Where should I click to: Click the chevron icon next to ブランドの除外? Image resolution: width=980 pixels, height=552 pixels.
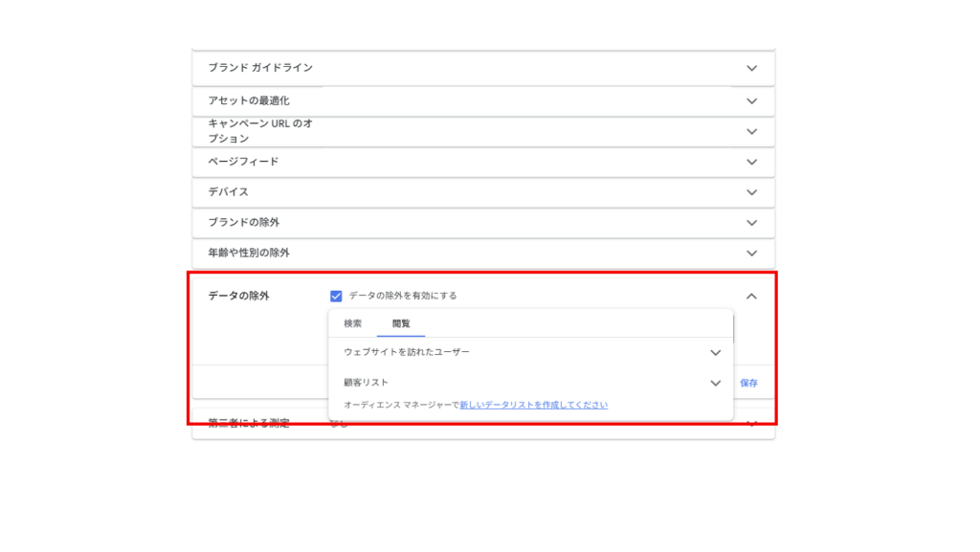click(x=751, y=222)
